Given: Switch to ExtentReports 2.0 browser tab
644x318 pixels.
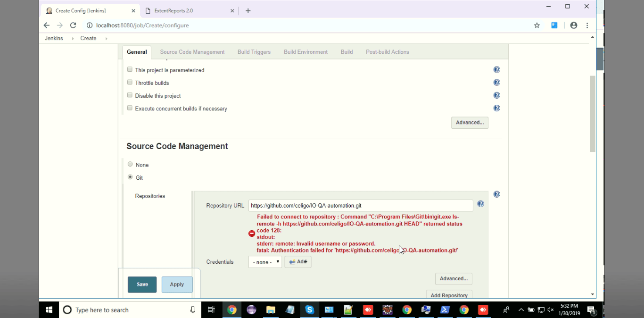Looking at the screenshot, I should pyautogui.click(x=189, y=11).
